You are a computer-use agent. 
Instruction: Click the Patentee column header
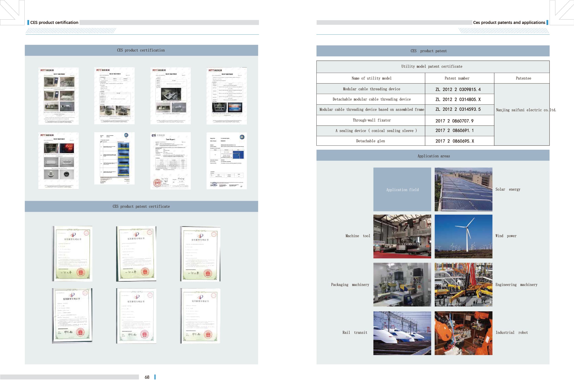[x=523, y=78]
